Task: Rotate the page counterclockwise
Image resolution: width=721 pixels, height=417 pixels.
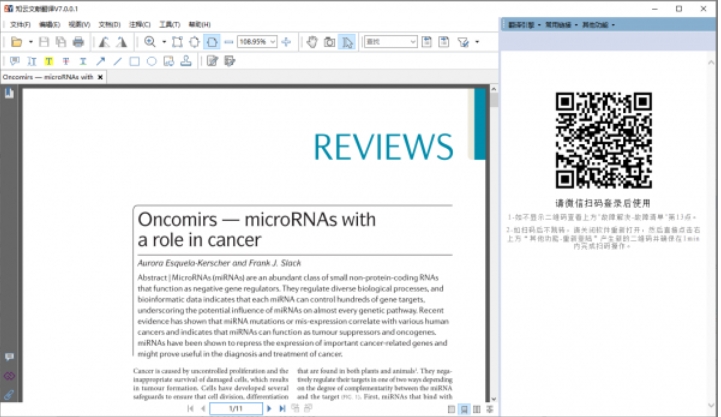Action: click(104, 42)
